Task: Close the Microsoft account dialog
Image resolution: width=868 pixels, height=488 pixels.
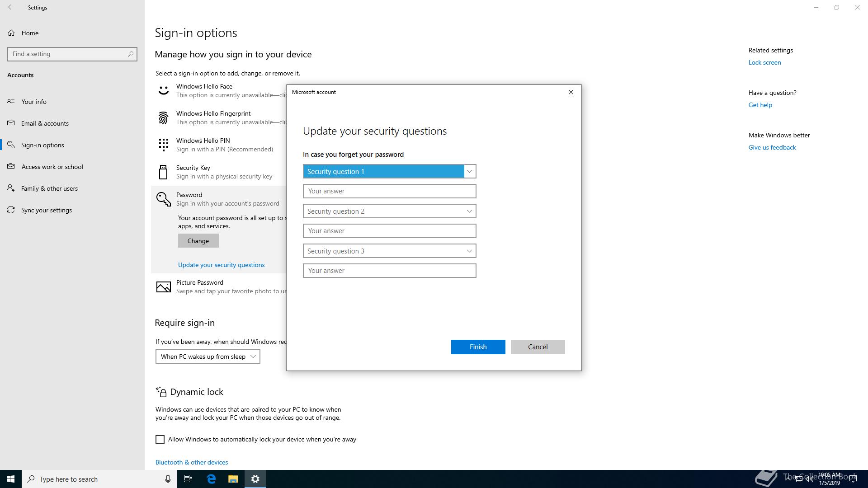Action: [x=571, y=92]
